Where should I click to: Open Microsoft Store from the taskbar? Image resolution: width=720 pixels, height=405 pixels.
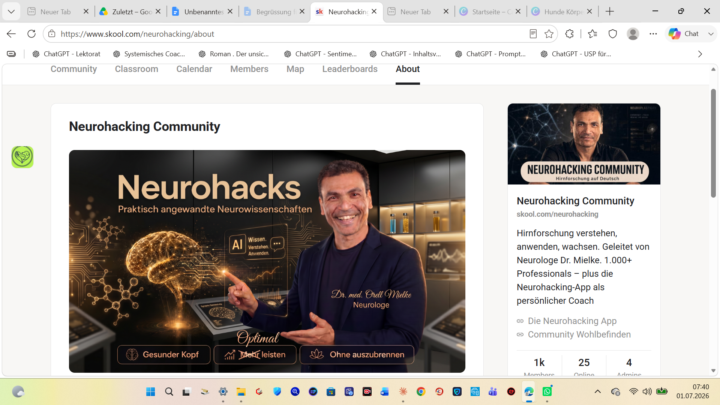[x=331, y=392]
